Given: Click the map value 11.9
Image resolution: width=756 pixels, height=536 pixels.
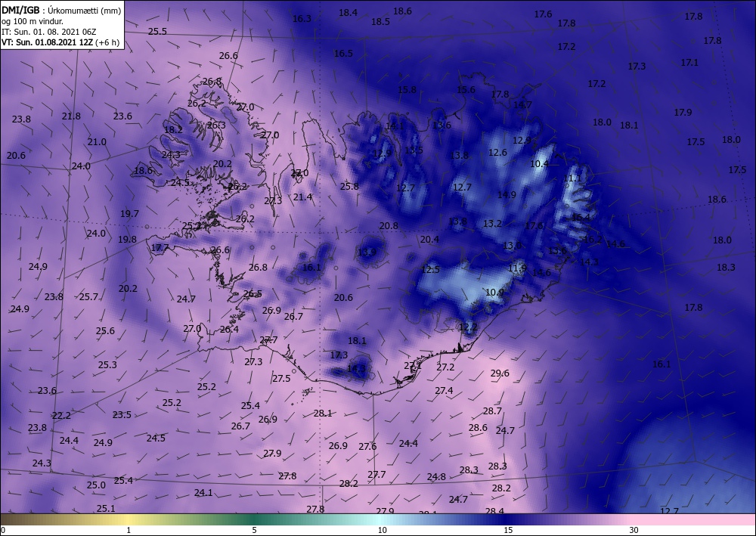Looking at the screenshot, I should click(x=517, y=268).
